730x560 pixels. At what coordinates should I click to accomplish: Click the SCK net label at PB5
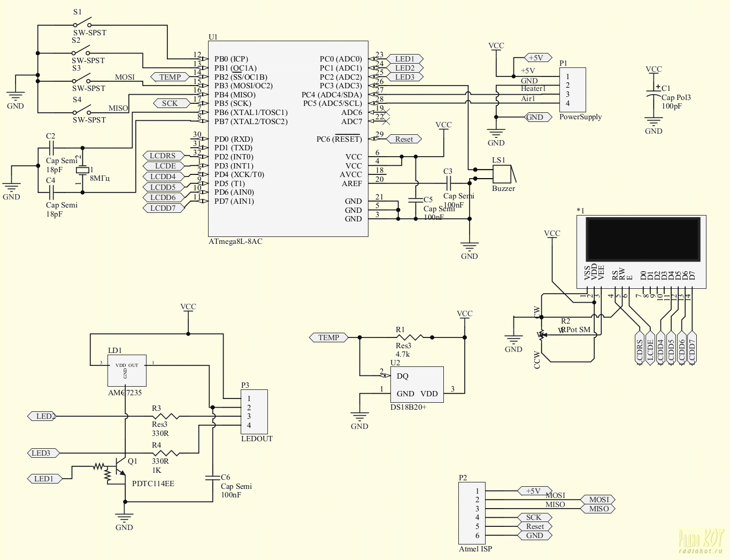[x=170, y=103]
